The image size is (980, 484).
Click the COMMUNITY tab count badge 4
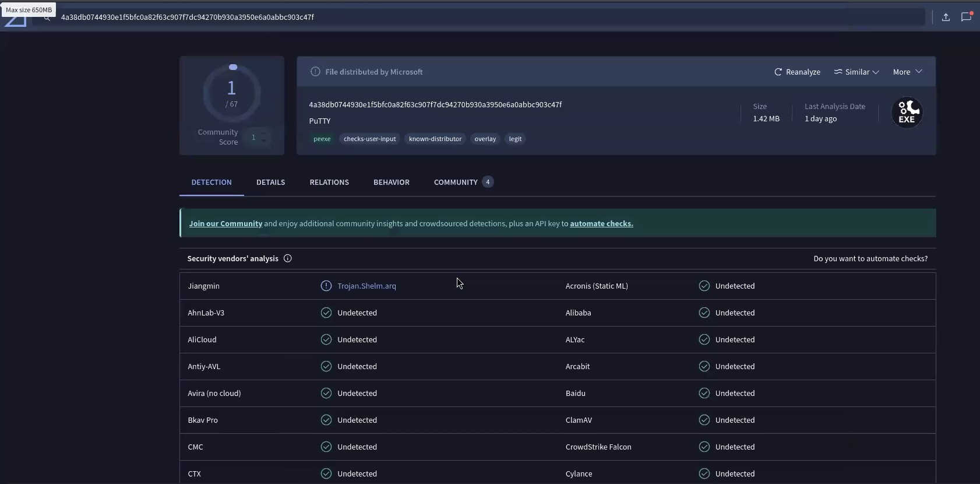click(488, 182)
